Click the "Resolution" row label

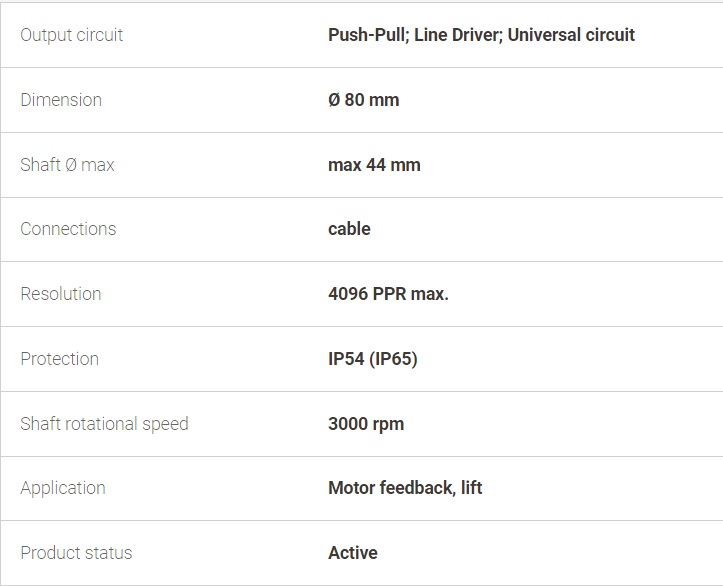[x=61, y=294]
